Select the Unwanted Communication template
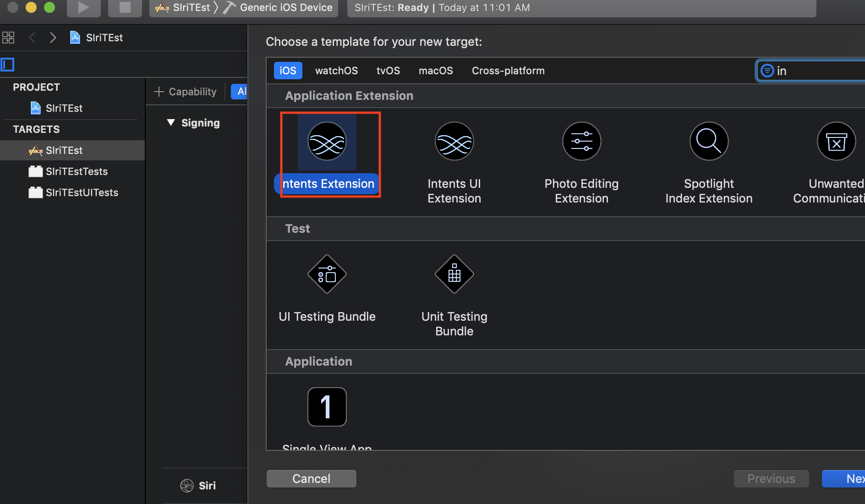Viewport: 865px width, 504px height. [830, 163]
